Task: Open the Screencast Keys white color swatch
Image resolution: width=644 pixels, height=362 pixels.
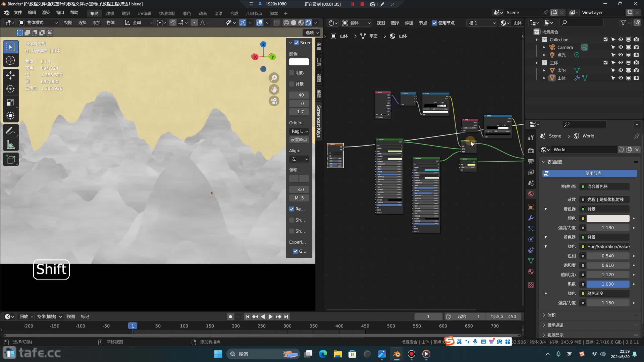Action: point(299,62)
